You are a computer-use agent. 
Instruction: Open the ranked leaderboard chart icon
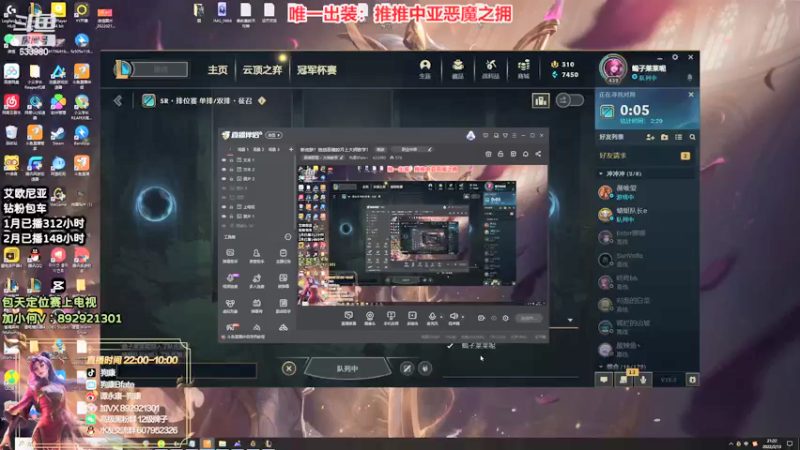tap(540, 100)
